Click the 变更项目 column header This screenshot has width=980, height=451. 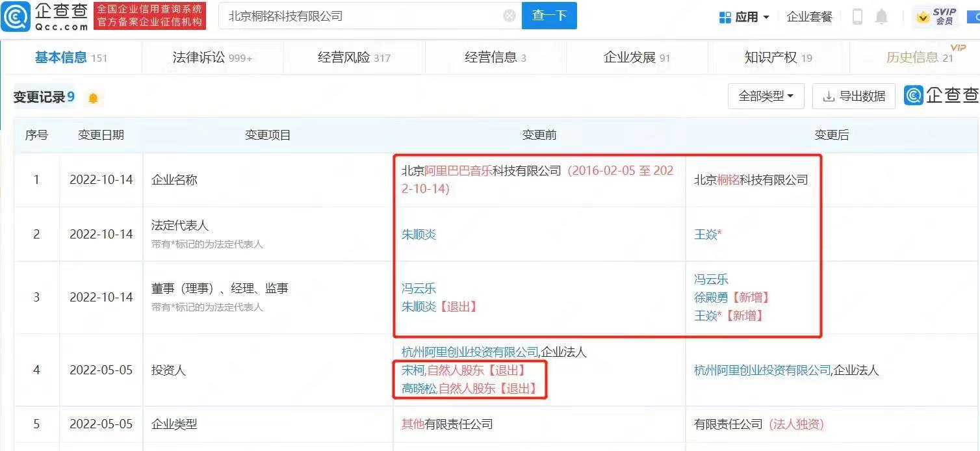click(268, 135)
